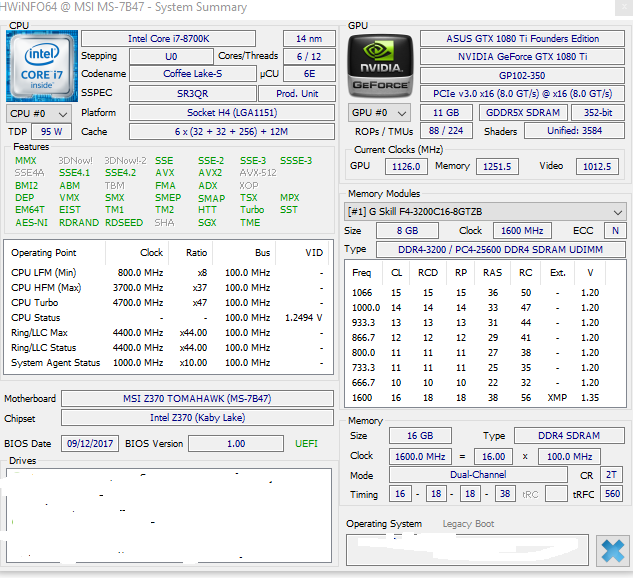Screen dimensions: 633x578
Task: Click the MSI Z370 TOMAHAWK (MS-7B47) motherboard field
Action: (x=197, y=399)
